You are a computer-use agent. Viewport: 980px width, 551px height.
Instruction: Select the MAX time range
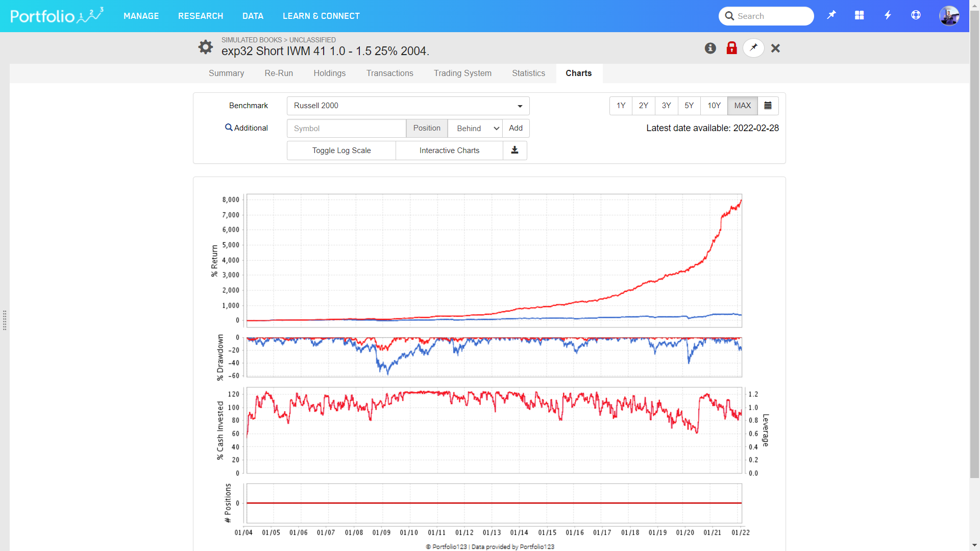pyautogui.click(x=742, y=106)
